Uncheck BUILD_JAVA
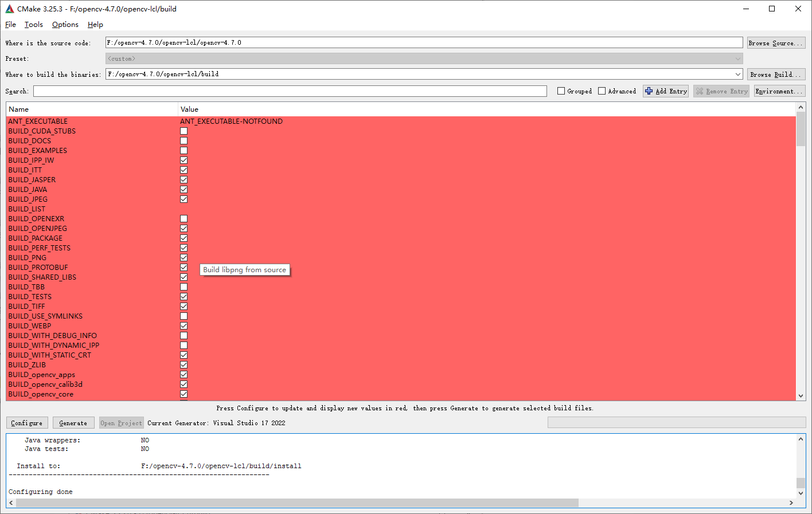 pyautogui.click(x=184, y=189)
